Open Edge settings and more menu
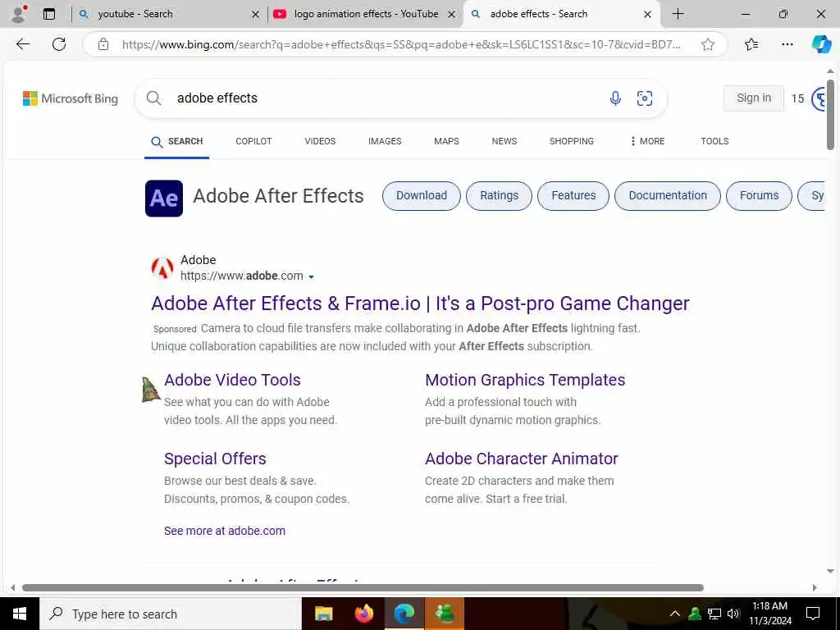 coord(787,44)
